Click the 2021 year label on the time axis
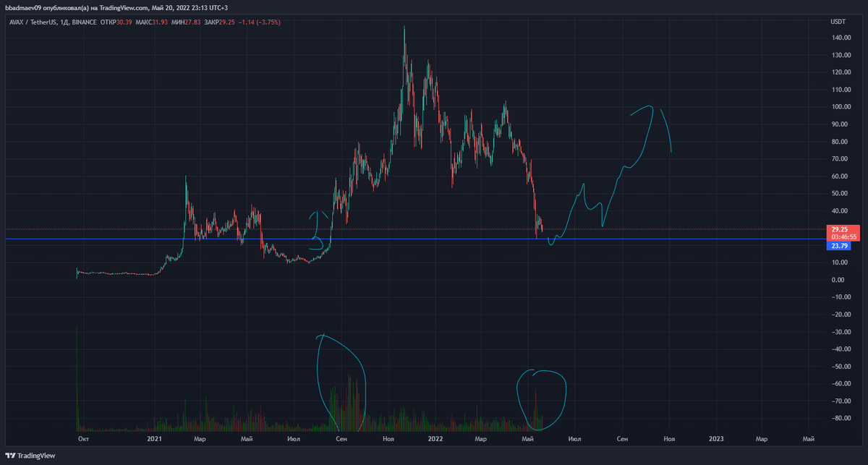This screenshot has width=868, height=465. [154, 439]
